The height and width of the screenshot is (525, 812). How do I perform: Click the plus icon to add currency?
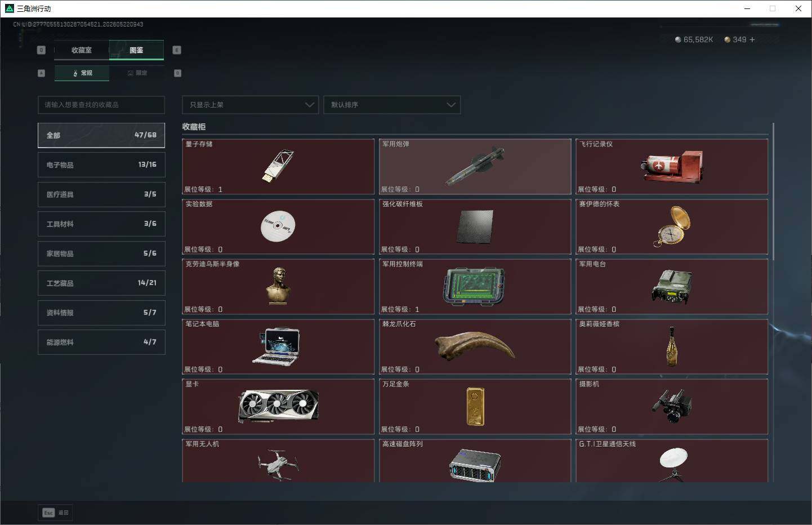point(752,39)
